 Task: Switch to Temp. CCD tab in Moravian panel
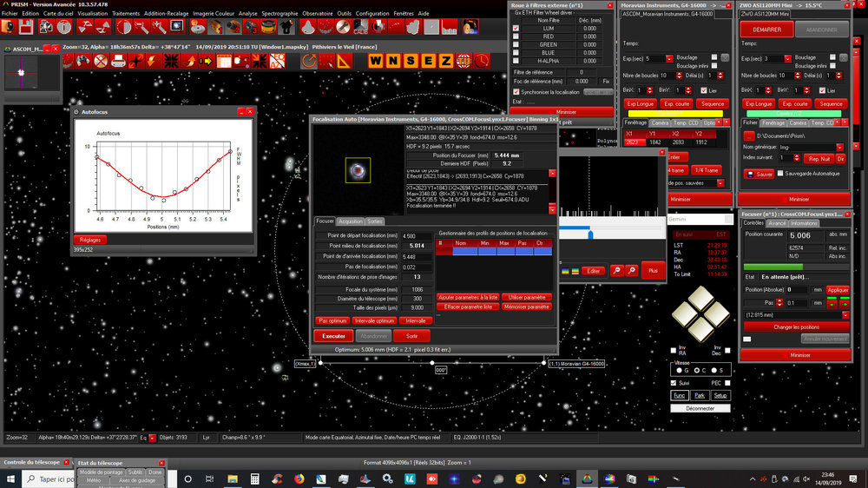pyautogui.click(x=687, y=122)
